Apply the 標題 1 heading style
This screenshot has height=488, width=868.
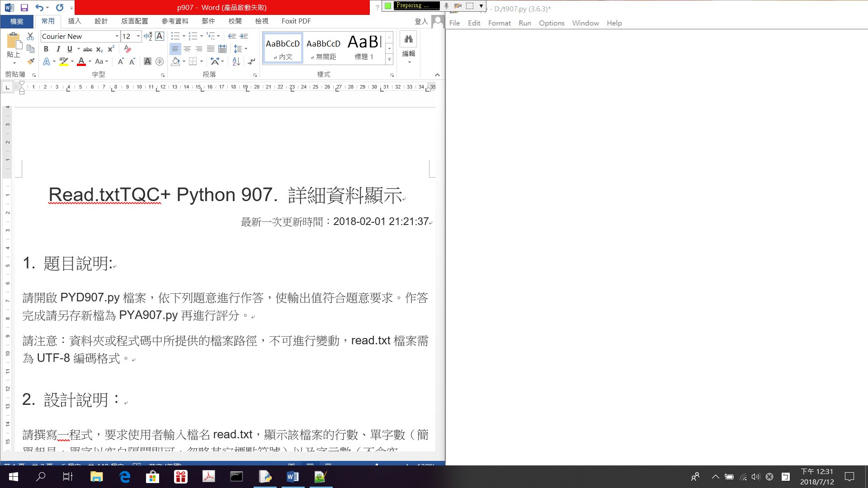[364, 48]
